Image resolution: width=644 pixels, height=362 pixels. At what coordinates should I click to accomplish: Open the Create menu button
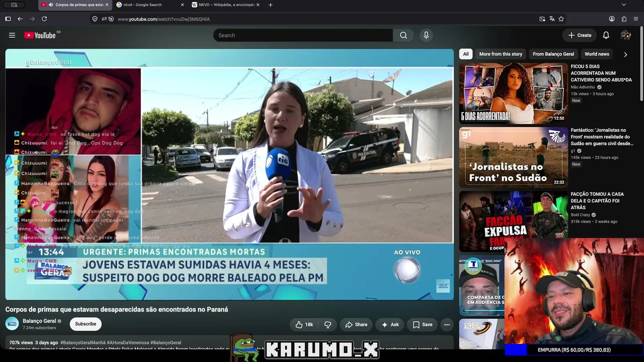[x=580, y=35]
